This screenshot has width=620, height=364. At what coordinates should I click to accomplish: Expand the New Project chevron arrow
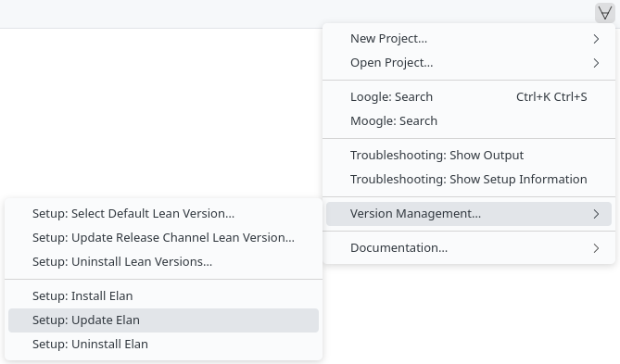point(596,39)
